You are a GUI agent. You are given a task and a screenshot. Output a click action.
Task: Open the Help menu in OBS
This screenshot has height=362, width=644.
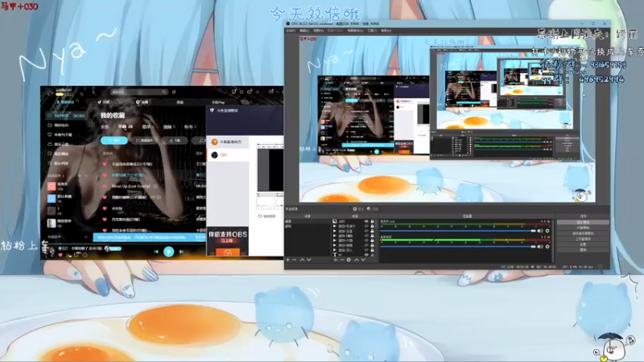[x=386, y=31]
